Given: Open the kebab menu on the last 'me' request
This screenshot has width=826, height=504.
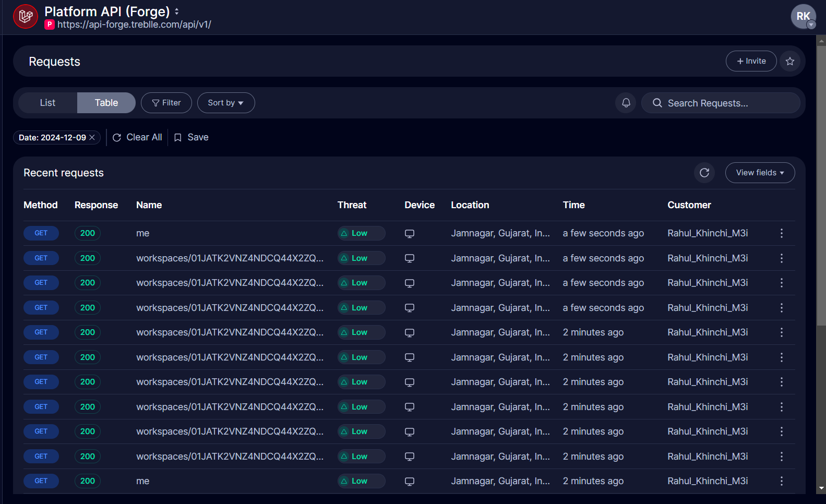Looking at the screenshot, I should point(781,481).
